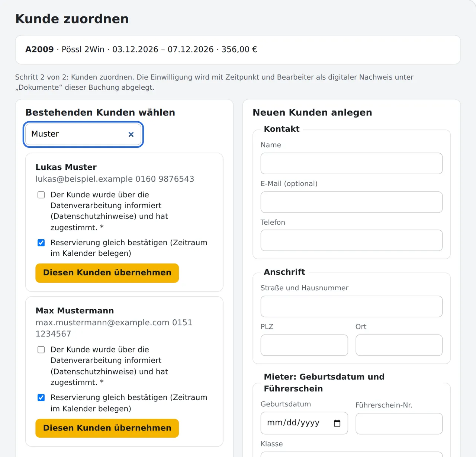Screen dimensions: 476x457
Task: Open the calendar picker in Geburtsdatum field
Action: (x=337, y=423)
